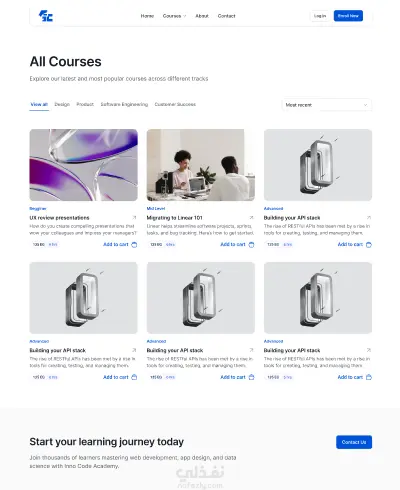The height and width of the screenshot is (490, 400).
Task: Click the cart icon on the bottom-left course card
Action: (x=134, y=377)
